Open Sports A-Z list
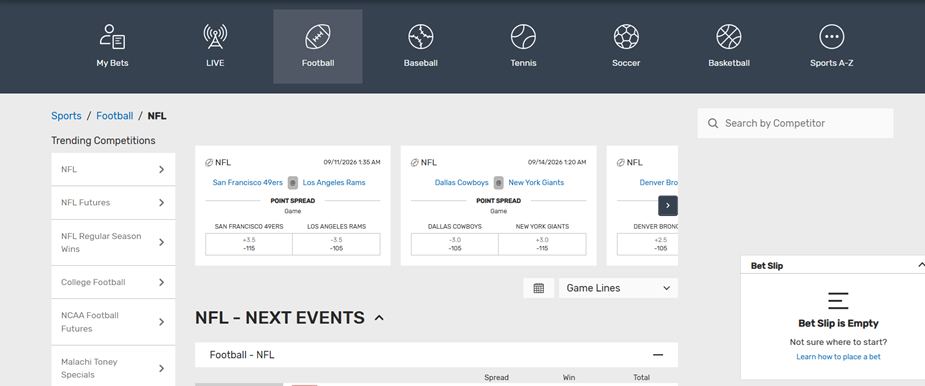This screenshot has height=386, width=925. point(831,46)
